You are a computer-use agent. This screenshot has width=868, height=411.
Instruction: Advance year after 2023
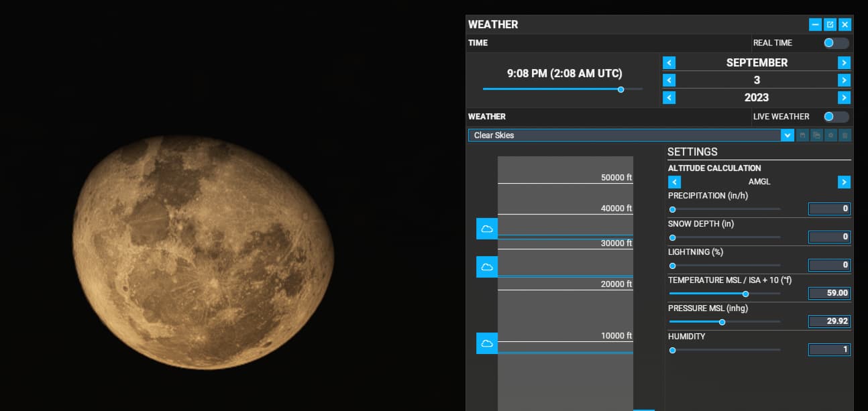(x=845, y=98)
